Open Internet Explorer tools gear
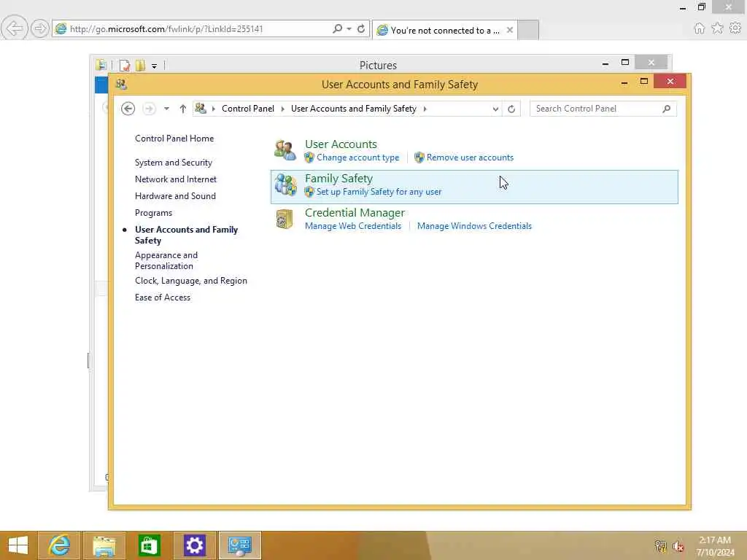This screenshot has width=747, height=560. click(735, 28)
